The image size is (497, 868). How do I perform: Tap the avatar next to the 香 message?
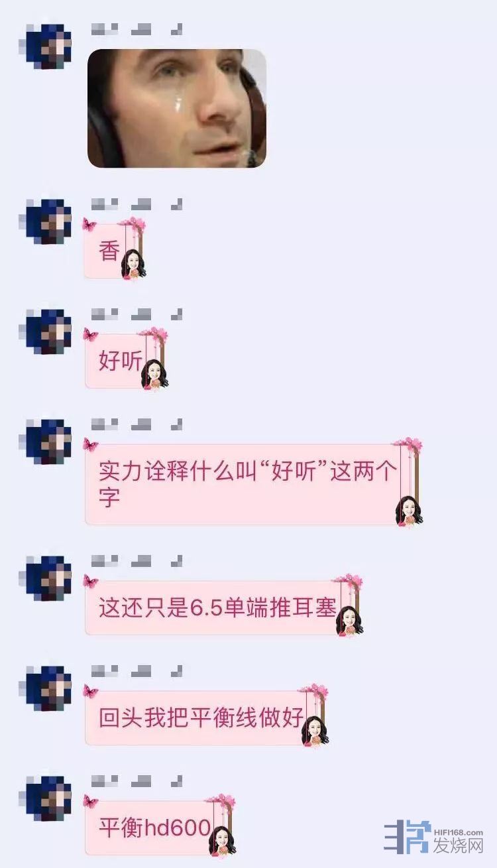coord(49,221)
